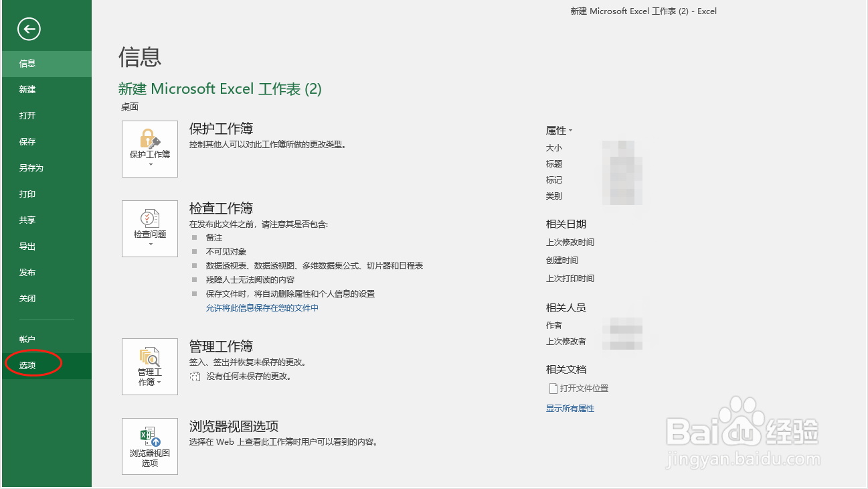The image size is (868, 489).
Task: Go to the 共享 page
Action: [46, 220]
